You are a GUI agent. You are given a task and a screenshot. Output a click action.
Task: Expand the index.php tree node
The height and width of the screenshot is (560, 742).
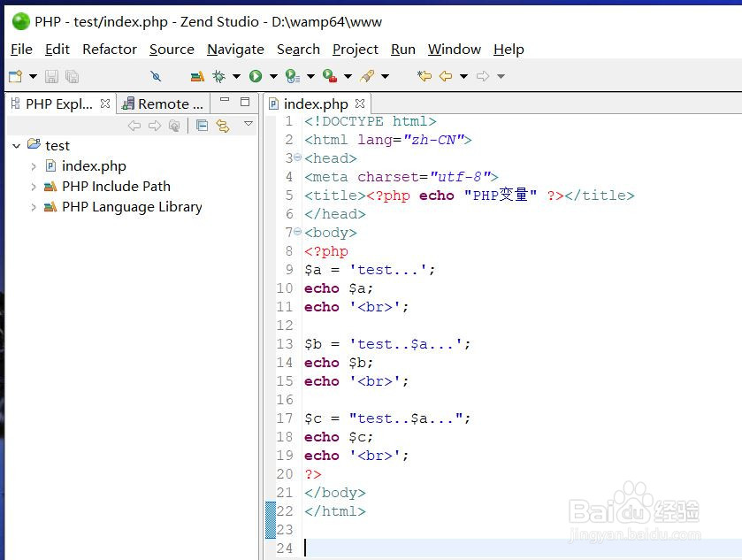click(33, 166)
